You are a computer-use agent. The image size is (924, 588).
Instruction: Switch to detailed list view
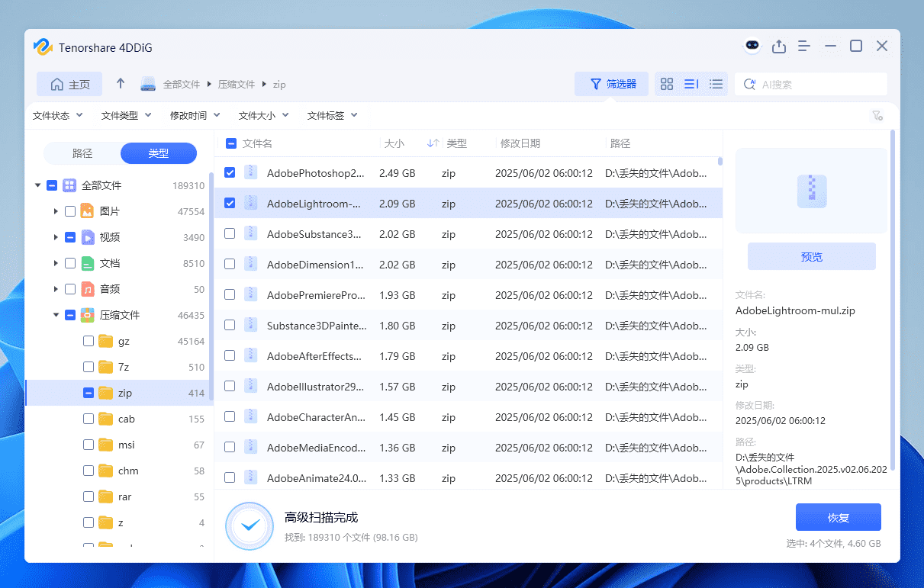pyautogui.click(x=691, y=84)
